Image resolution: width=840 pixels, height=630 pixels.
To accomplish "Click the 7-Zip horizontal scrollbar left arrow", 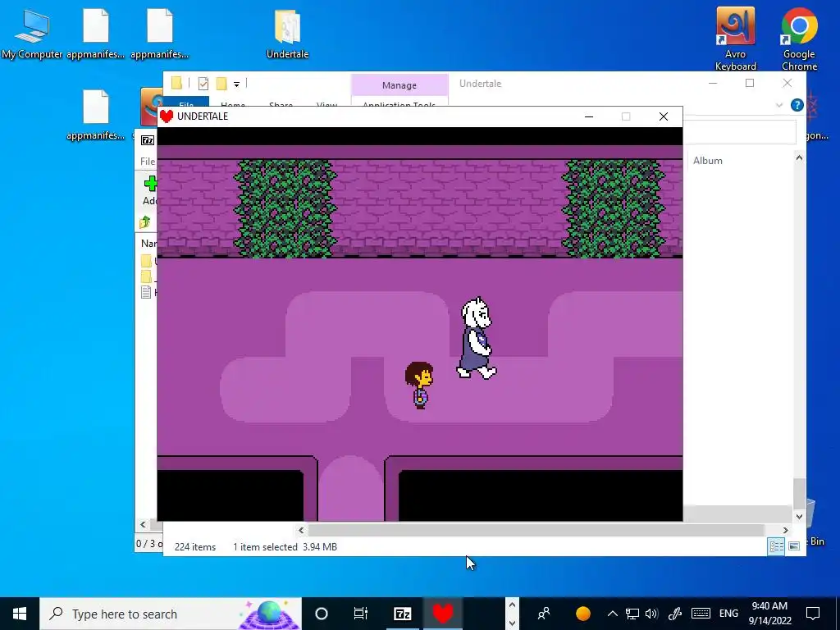I will 143,524.
